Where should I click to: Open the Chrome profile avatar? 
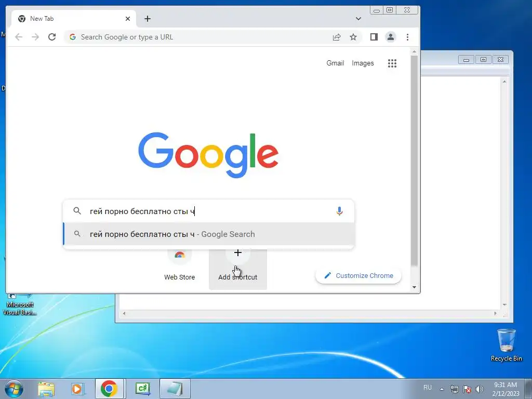coord(391,37)
